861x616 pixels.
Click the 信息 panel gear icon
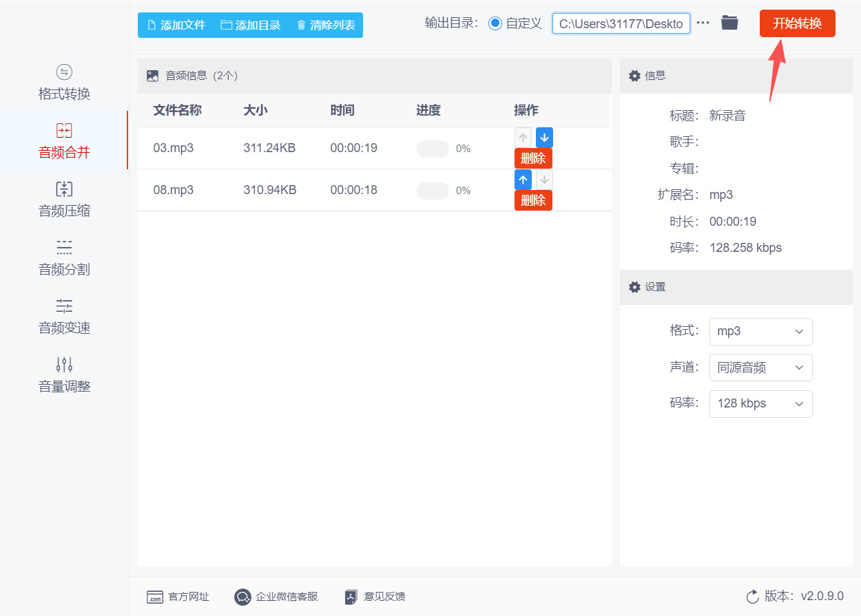tap(634, 76)
